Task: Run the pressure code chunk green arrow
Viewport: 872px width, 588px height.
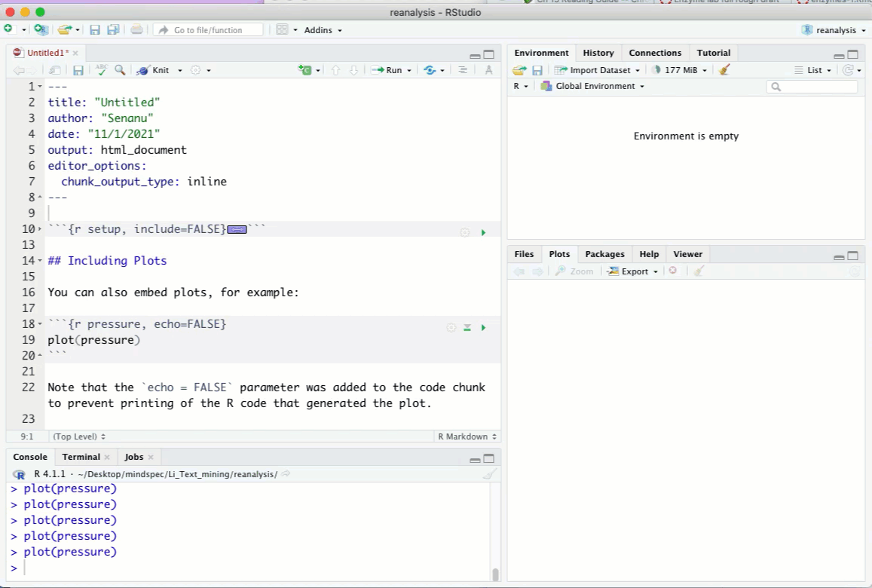Action: [x=484, y=327]
